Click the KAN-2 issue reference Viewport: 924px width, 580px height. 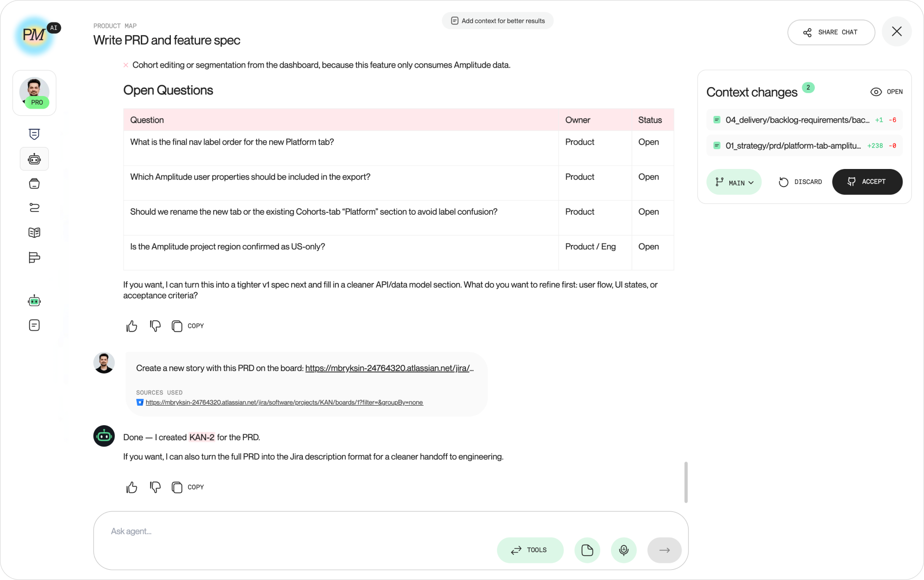coord(202,437)
